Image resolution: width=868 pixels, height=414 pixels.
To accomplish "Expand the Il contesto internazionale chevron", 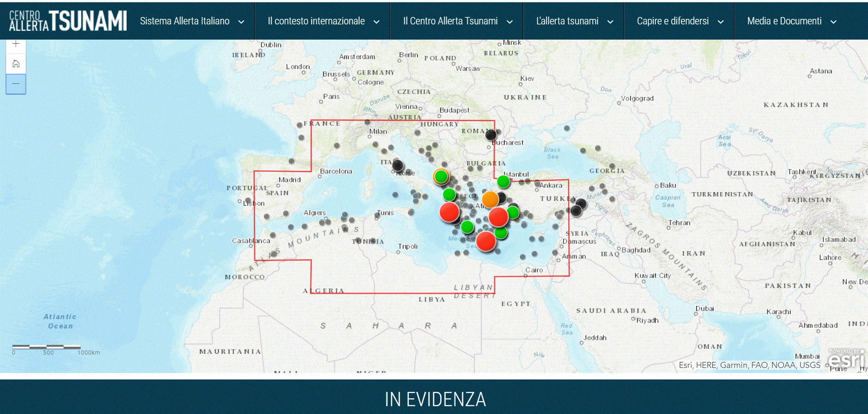I will click(x=376, y=22).
